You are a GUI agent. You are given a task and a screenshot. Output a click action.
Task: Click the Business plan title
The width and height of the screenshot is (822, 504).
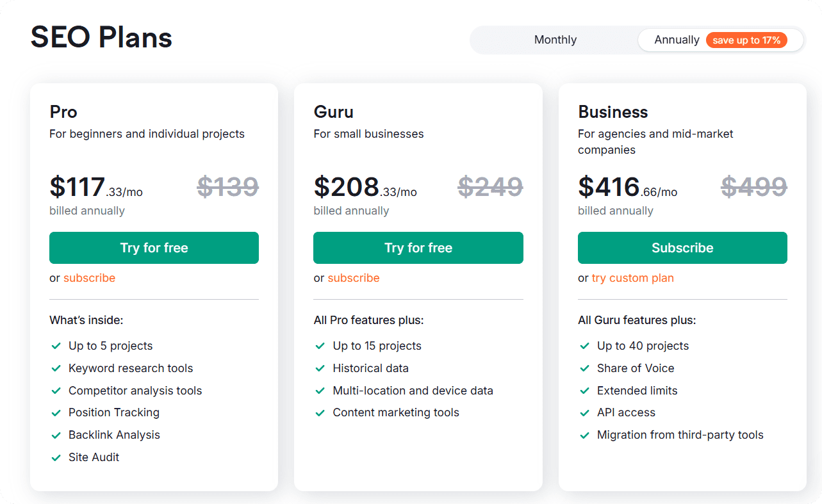pos(612,112)
